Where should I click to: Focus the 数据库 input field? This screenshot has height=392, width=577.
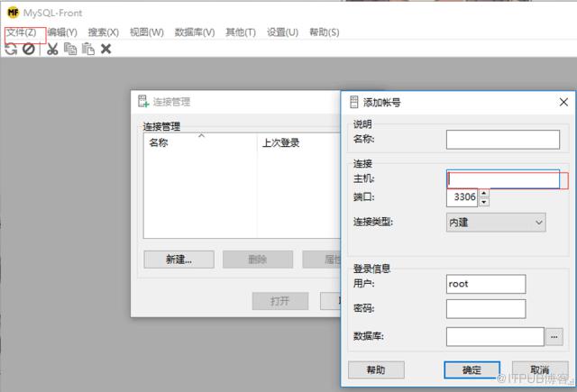pyautogui.click(x=495, y=336)
